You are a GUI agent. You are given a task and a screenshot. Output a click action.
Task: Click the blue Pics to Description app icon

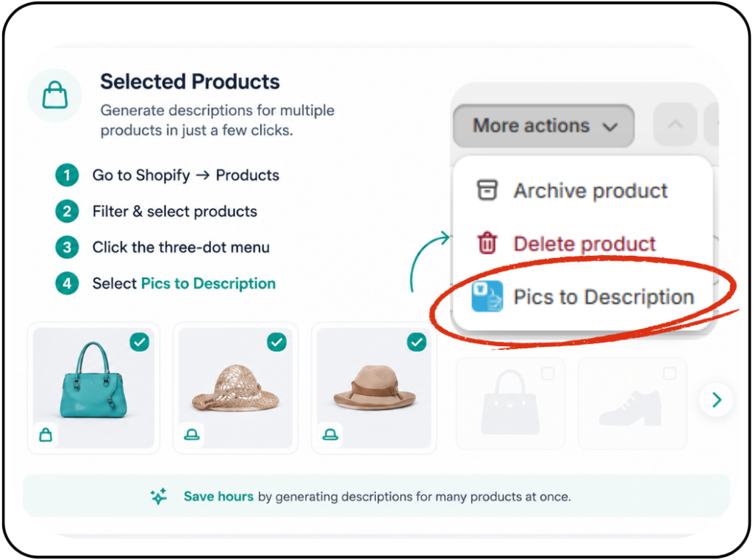[x=487, y=296]
